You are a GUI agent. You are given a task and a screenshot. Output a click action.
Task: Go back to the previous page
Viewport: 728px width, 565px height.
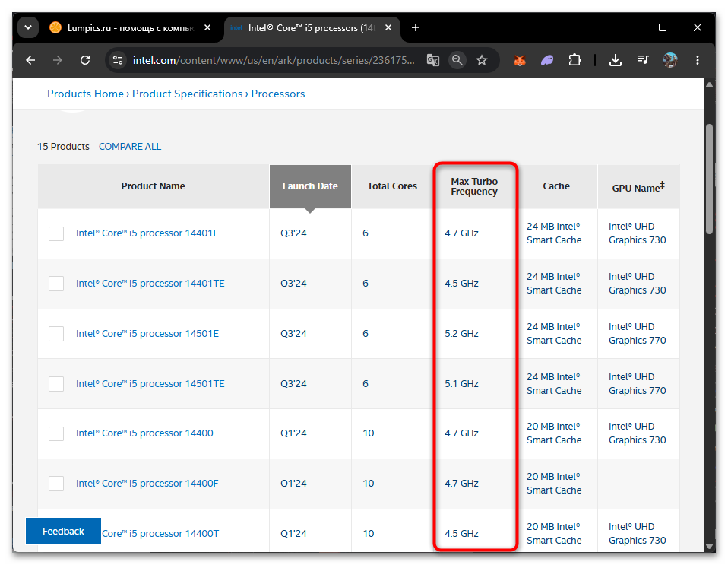30,60
